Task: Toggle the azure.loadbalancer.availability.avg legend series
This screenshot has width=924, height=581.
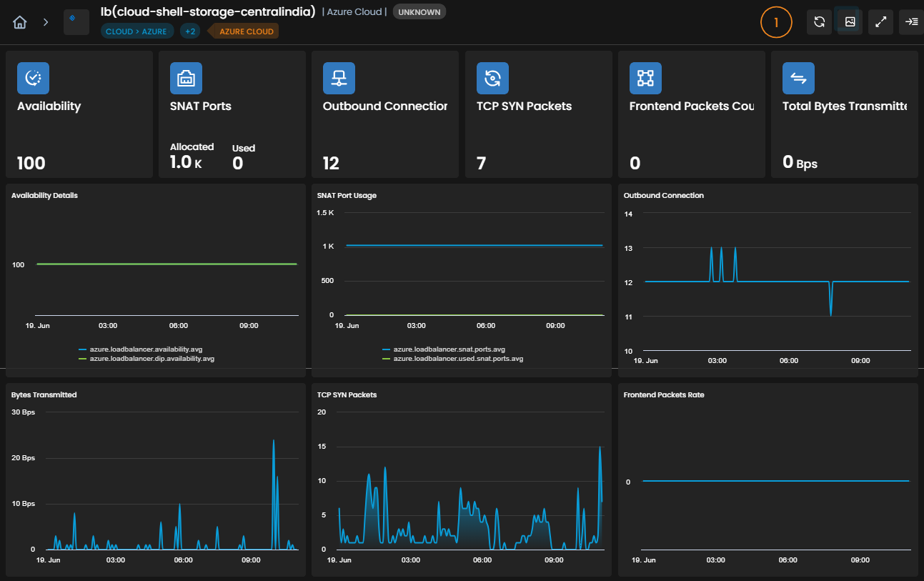Action: point(141,349)
